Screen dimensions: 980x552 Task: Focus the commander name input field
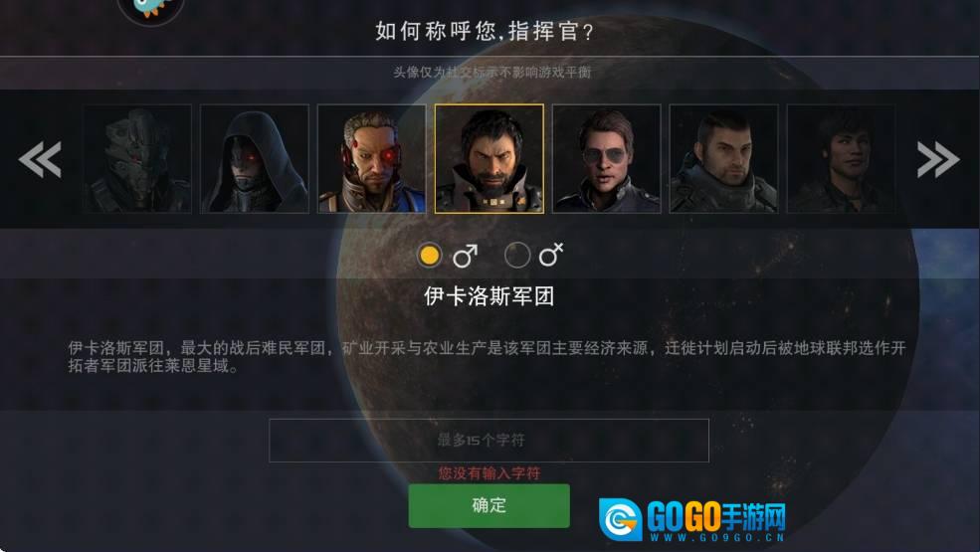pos(489,440)
